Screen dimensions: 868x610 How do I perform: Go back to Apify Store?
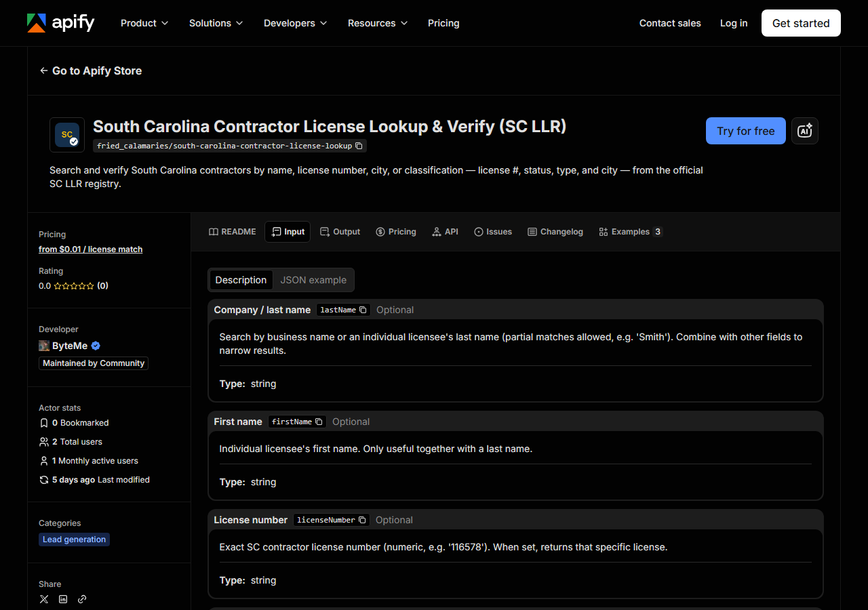coord(90,70)
